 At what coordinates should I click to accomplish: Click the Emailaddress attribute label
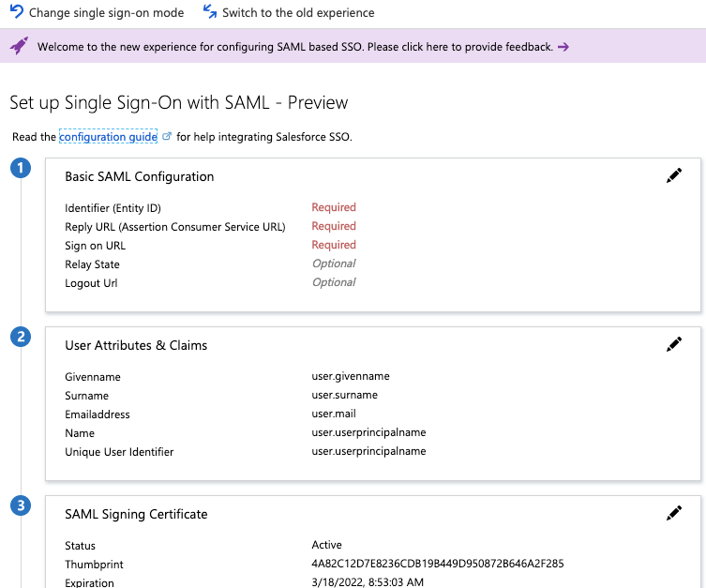pyautogui.click(x=98, y=415)
